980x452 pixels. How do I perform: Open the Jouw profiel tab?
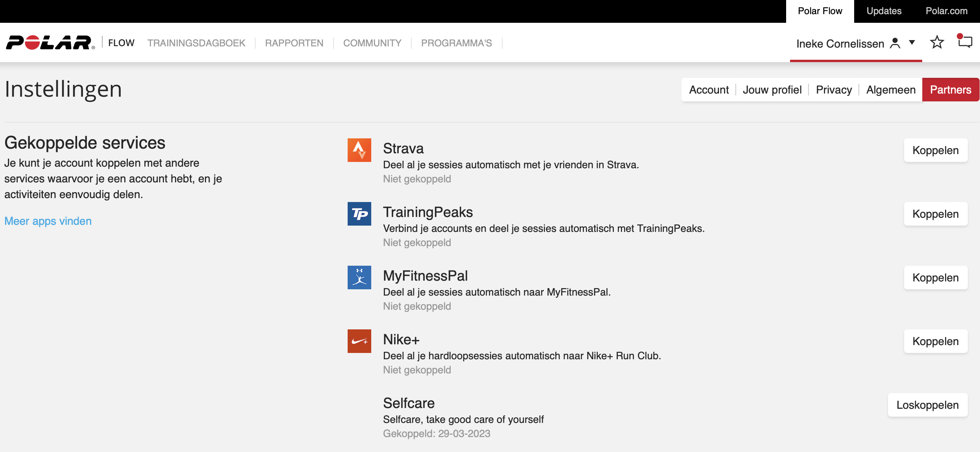[772, 90]
